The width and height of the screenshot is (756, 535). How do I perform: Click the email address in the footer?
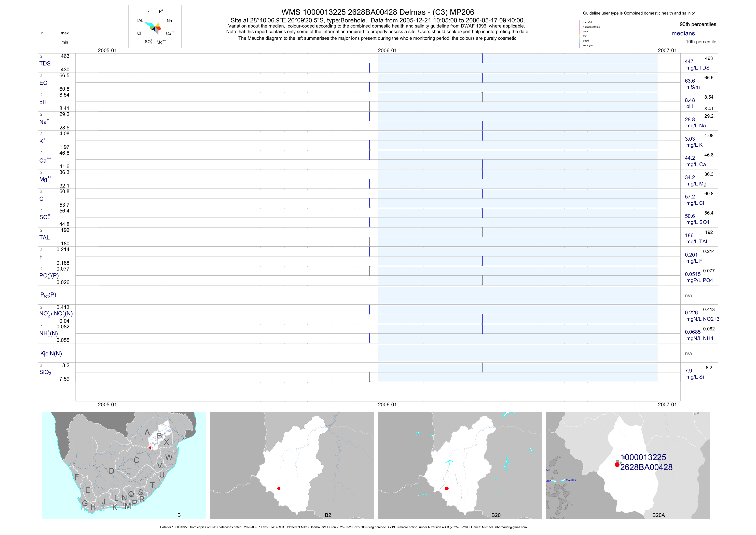[x=504, y=527]
